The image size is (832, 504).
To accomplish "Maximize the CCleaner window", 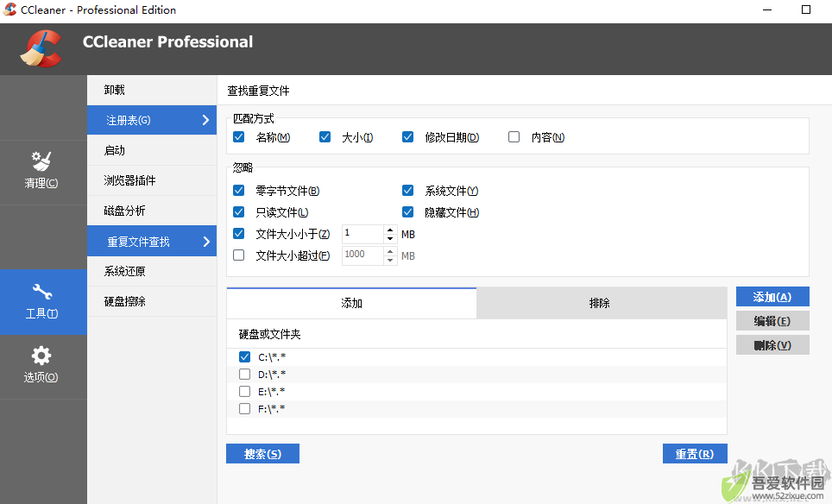I will coord(805,9).
